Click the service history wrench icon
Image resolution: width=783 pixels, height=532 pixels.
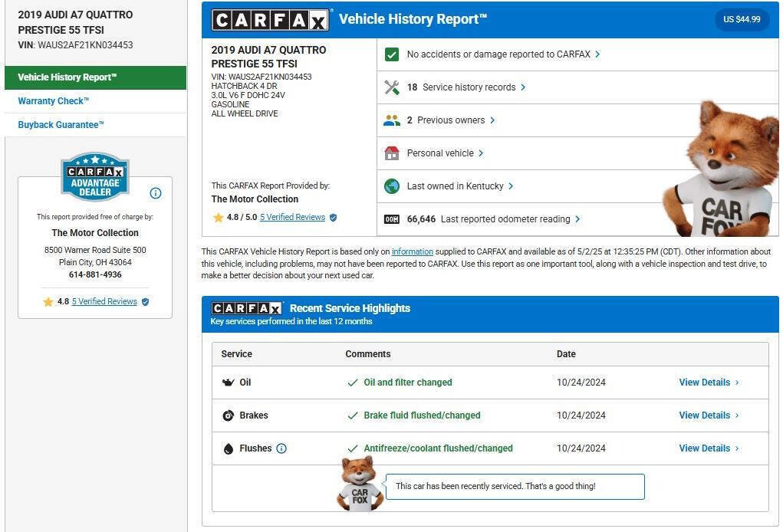(x=392, y=87)
